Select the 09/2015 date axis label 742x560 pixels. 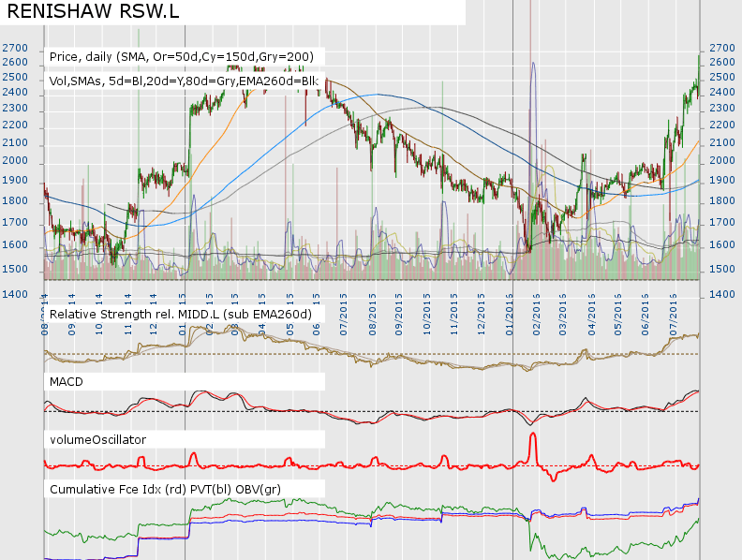[399, 315]
